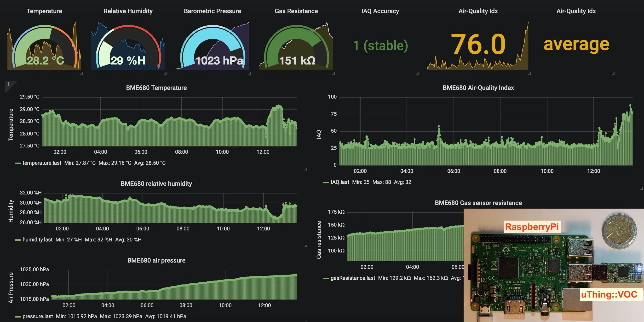The image size is (644, 322).
Task: Toggle the temperature.last series in legend
Action: (x=42, y=163)
